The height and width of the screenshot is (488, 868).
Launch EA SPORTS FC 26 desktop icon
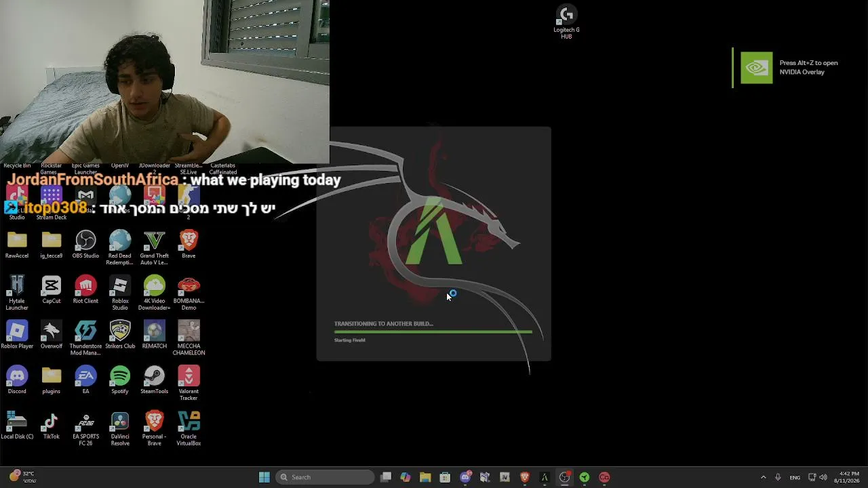point(85,429)
